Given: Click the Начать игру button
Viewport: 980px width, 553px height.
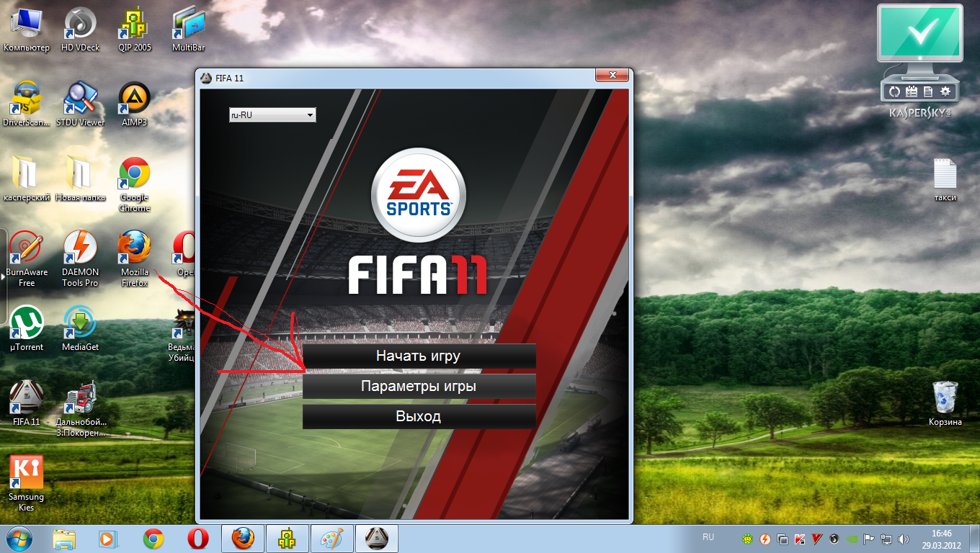Looking at the screenshot, I should [419, 356].
